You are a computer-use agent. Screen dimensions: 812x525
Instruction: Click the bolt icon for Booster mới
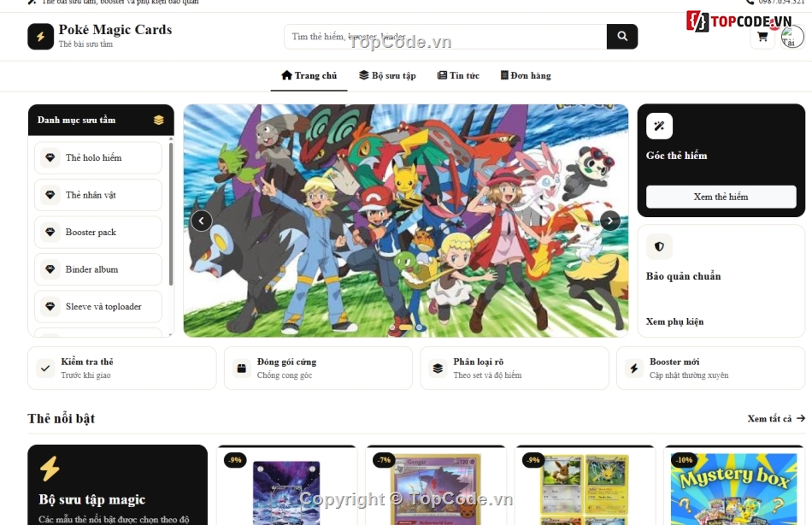634,369
